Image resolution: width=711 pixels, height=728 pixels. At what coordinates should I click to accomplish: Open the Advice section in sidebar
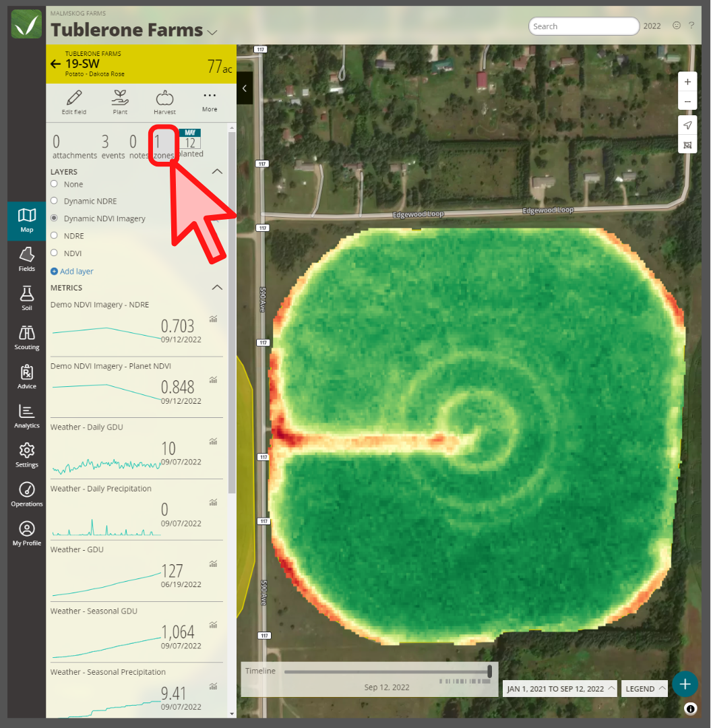[26, 377]
